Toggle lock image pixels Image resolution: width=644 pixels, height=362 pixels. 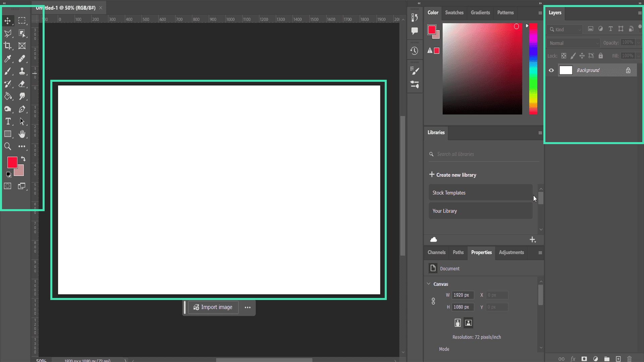(x=573, y=56)
